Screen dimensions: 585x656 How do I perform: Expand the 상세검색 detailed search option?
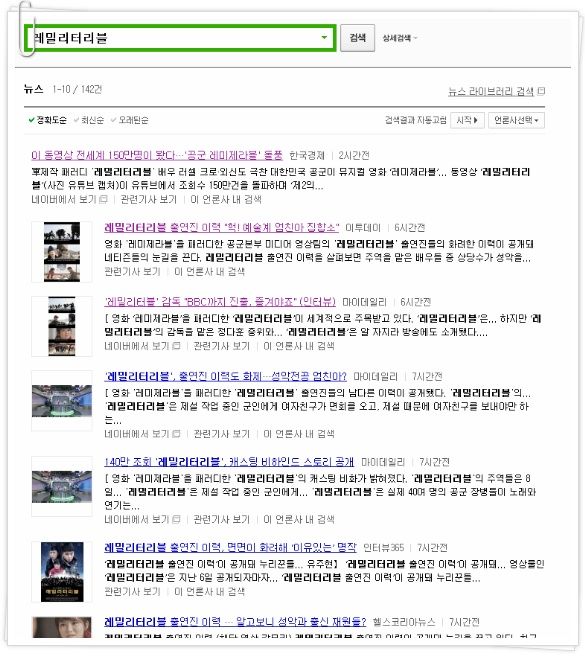point(400,38)
